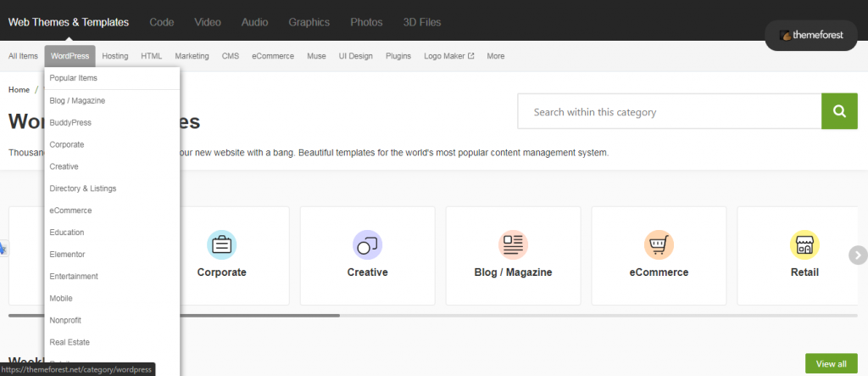Expand the More categories menu
The image size is (868, 376).
[x=495, y=56]
